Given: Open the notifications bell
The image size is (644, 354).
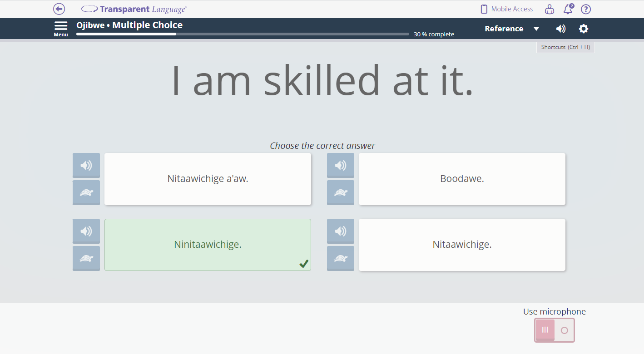Looking at the screenshot, I should point(568,9).
